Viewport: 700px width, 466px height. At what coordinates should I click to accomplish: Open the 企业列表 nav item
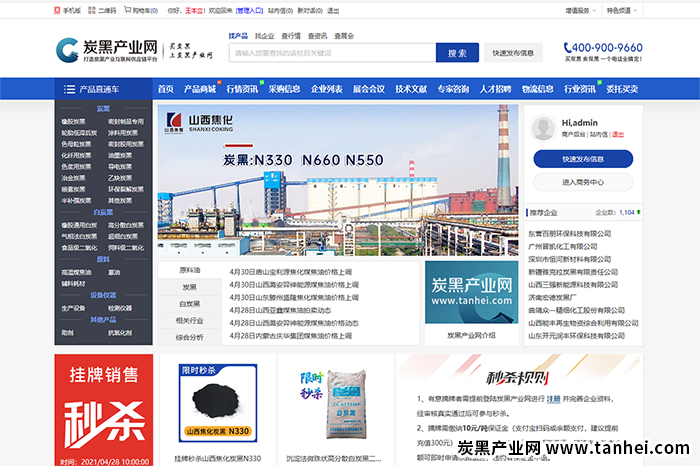[x=326, y=89]
